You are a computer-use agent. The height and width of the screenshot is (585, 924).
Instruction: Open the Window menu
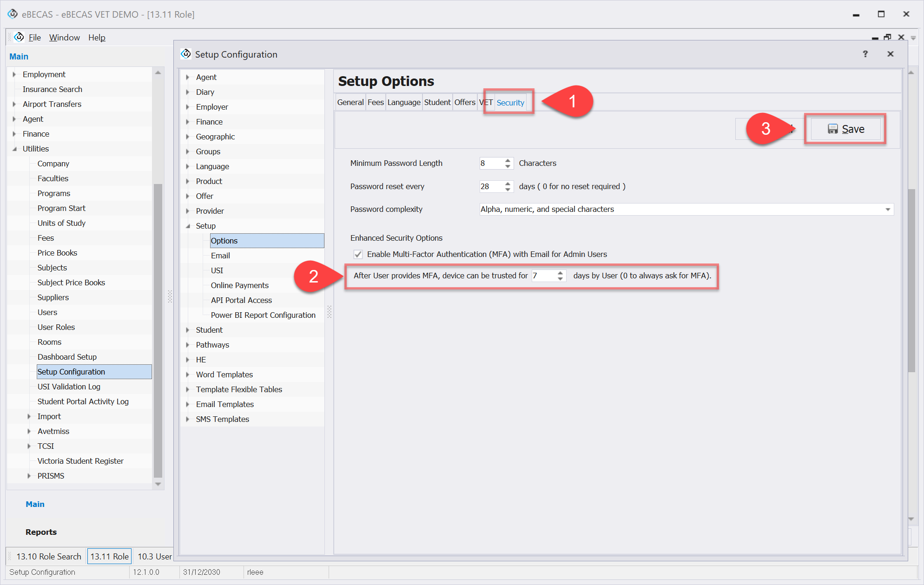[x=64, y=37]
